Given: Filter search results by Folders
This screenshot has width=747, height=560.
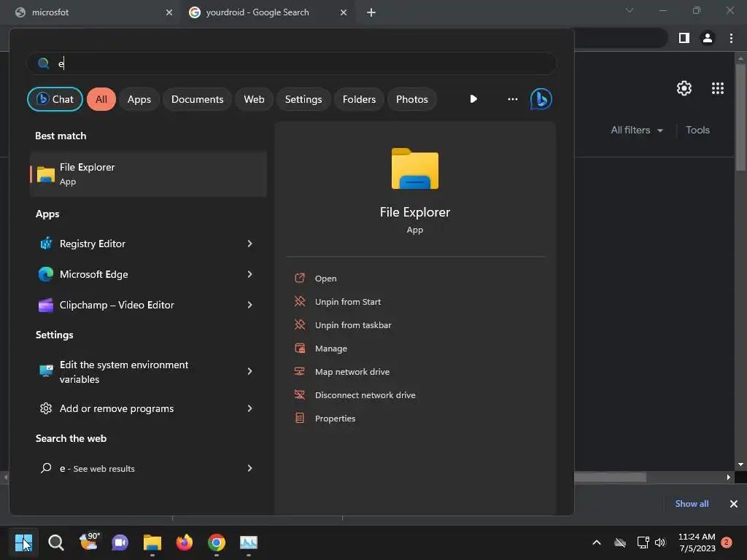Looking at the screenshot, I should (x=359, y=99).
